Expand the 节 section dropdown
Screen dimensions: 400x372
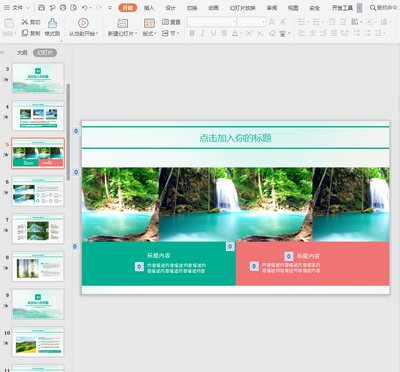[179, 33]
